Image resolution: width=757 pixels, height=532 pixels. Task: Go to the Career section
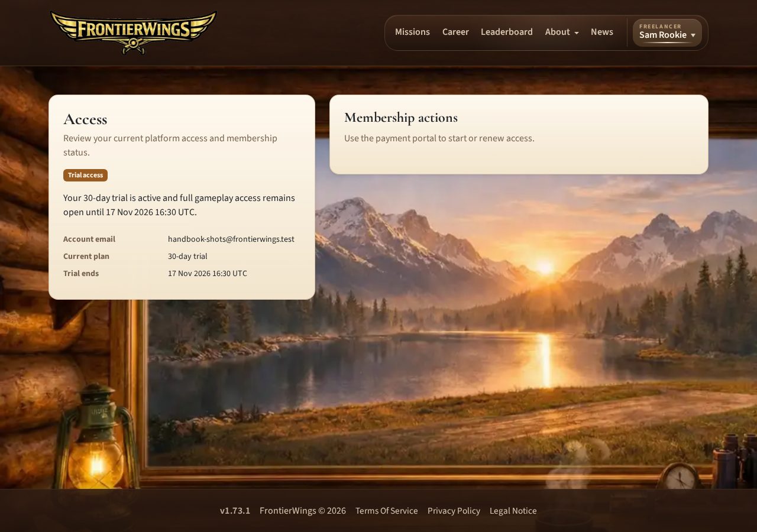[455, 32]
